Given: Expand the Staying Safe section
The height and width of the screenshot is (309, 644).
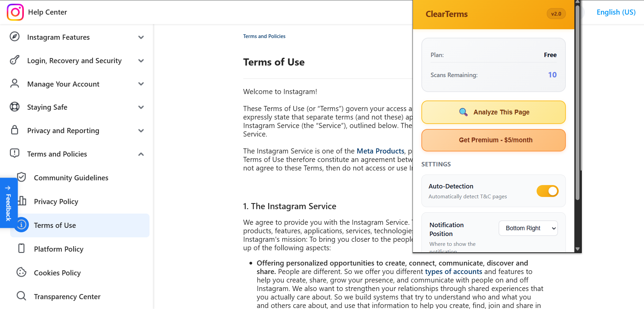Looking at the screenshot, I should pyautogui.click(x=141, y=107).
